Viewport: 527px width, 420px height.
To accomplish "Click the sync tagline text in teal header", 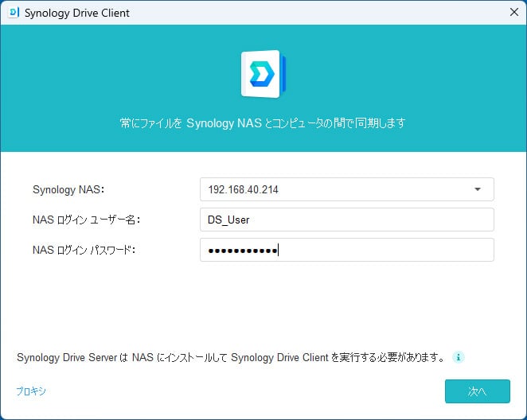I will (263, 123).
